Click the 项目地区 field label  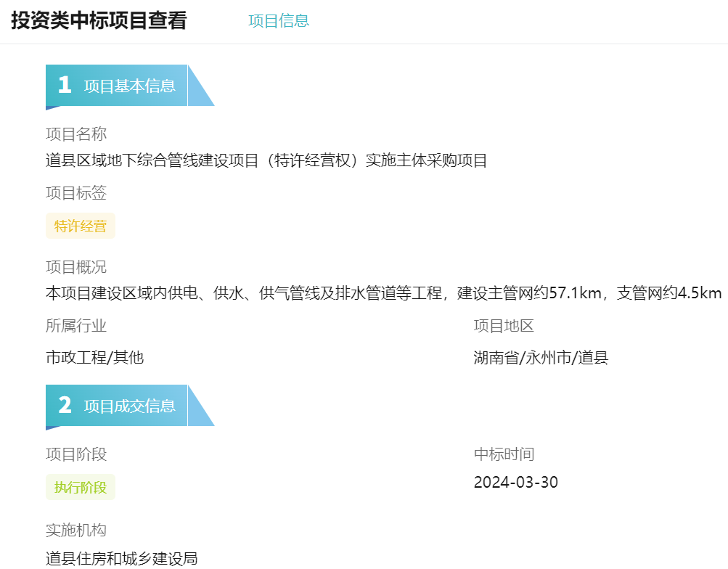coord(504,326)
